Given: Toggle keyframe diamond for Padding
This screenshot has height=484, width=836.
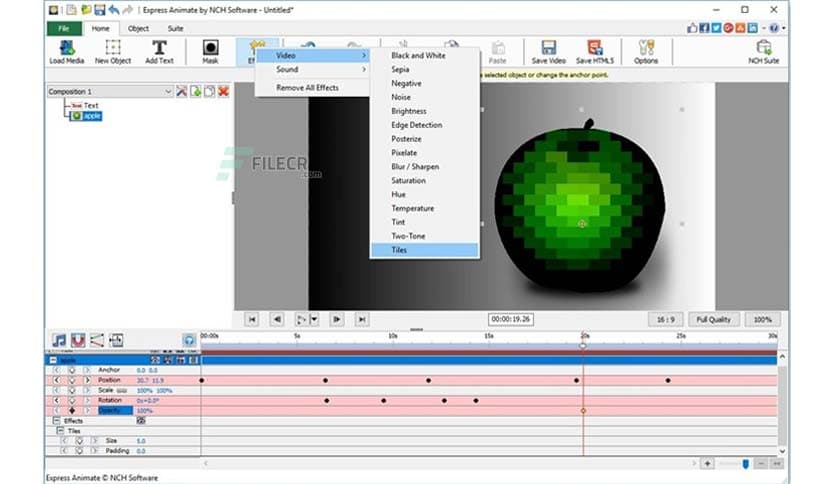Looking at the screenshot, I should [x=79, y=451].
